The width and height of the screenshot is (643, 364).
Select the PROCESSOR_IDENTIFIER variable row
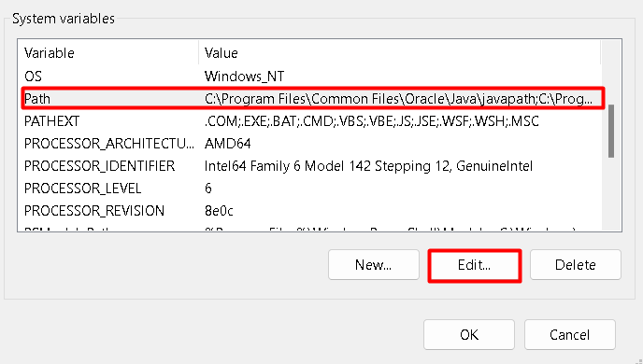309,166
